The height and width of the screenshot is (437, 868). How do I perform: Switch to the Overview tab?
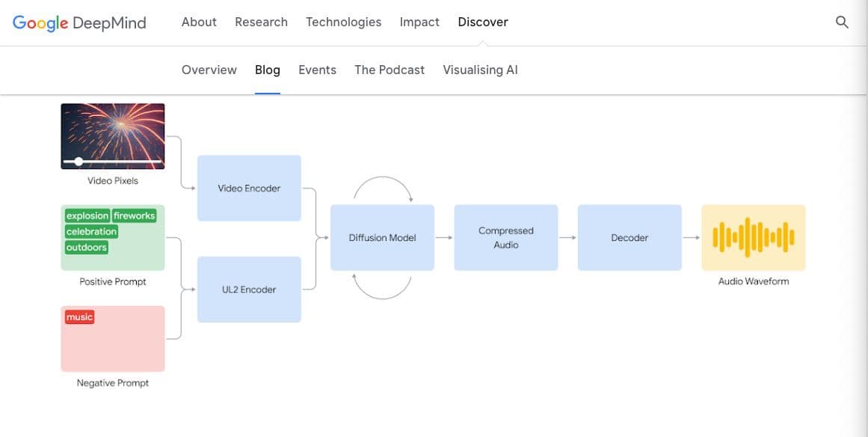(209, 70)
